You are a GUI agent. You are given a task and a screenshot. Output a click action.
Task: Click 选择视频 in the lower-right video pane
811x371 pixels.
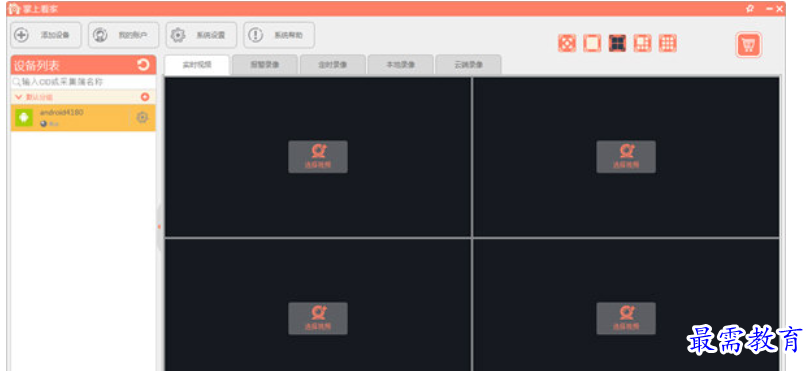(x=626, y=318)
